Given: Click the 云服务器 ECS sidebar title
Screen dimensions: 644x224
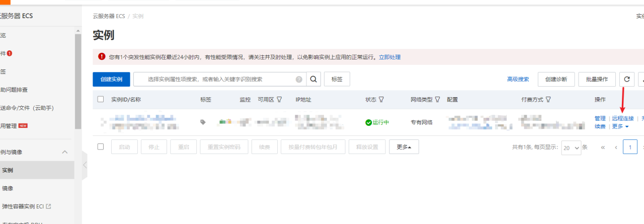Looking at the screenshot, I should click(17, 16).
